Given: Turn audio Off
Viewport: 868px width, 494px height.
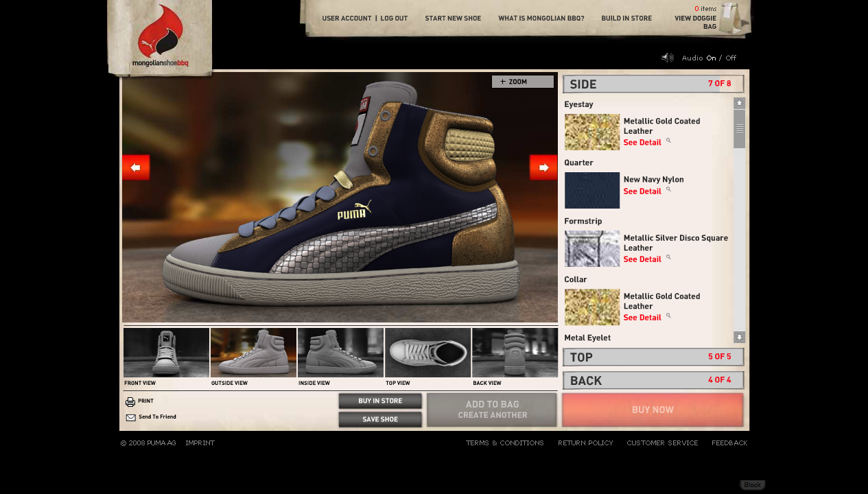Looking at the screenshot, I should [x=731, y=58].
